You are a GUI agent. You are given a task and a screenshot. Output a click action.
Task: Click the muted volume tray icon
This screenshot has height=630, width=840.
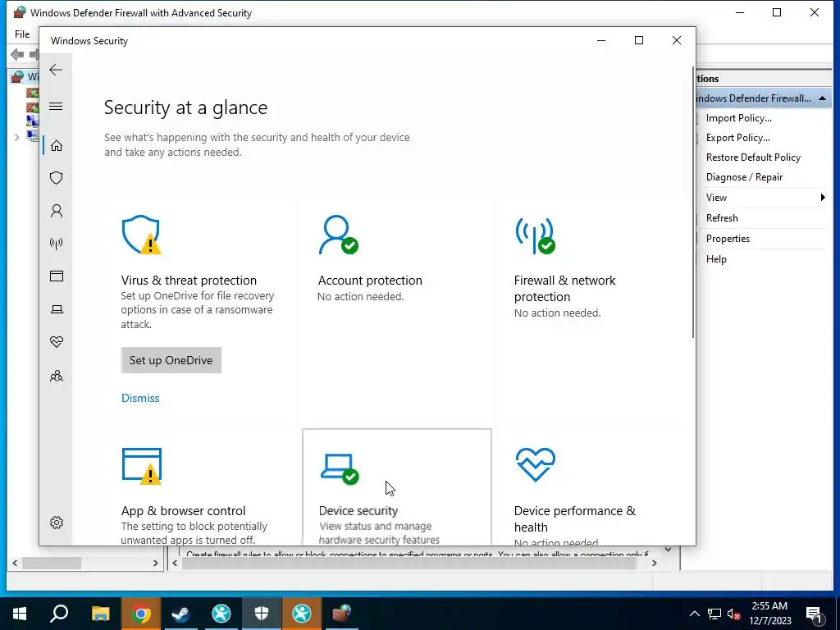coord(734,614)
